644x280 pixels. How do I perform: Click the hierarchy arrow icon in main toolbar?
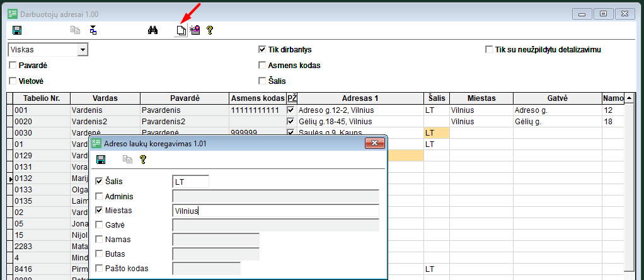click(93, 30)
